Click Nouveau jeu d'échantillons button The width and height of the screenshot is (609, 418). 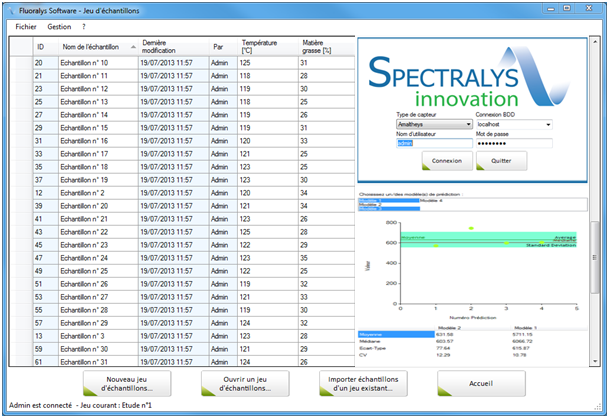pyautogui.click(x=126, y=383)
